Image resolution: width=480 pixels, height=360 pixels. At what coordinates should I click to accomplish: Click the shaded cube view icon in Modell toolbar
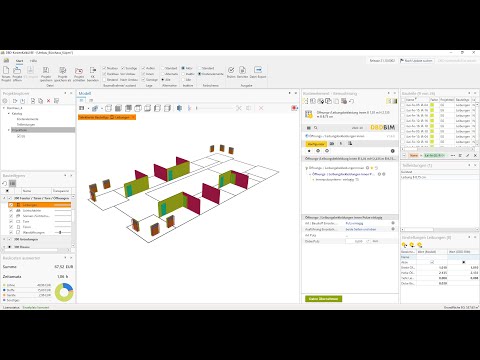118,108
